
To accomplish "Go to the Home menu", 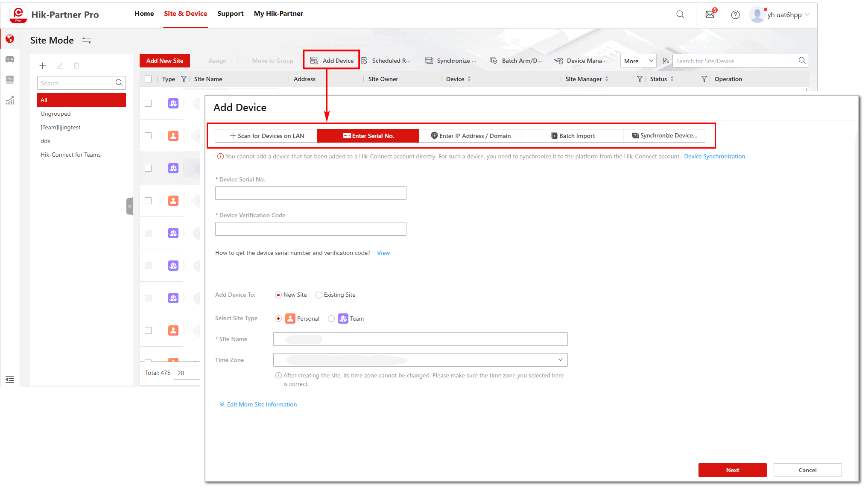I will (144, 14).
